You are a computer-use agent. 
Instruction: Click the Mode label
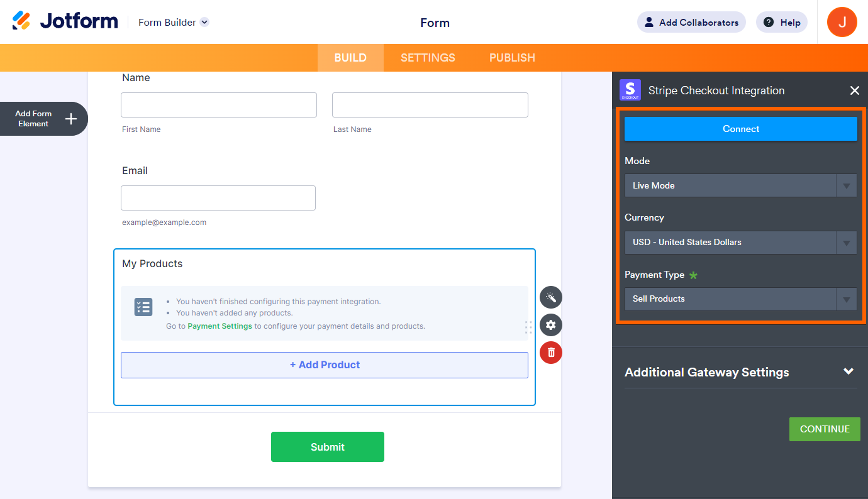tap(637, 161)
